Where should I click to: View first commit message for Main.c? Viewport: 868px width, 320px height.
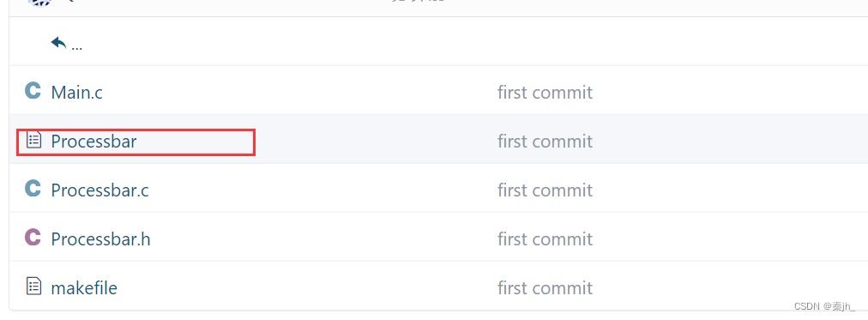(545, 92)
